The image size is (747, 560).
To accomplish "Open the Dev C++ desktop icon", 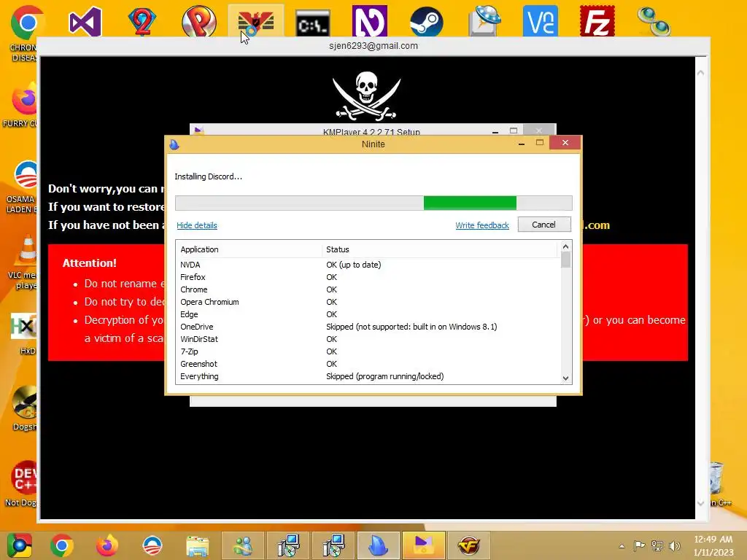I will (25, 478).
